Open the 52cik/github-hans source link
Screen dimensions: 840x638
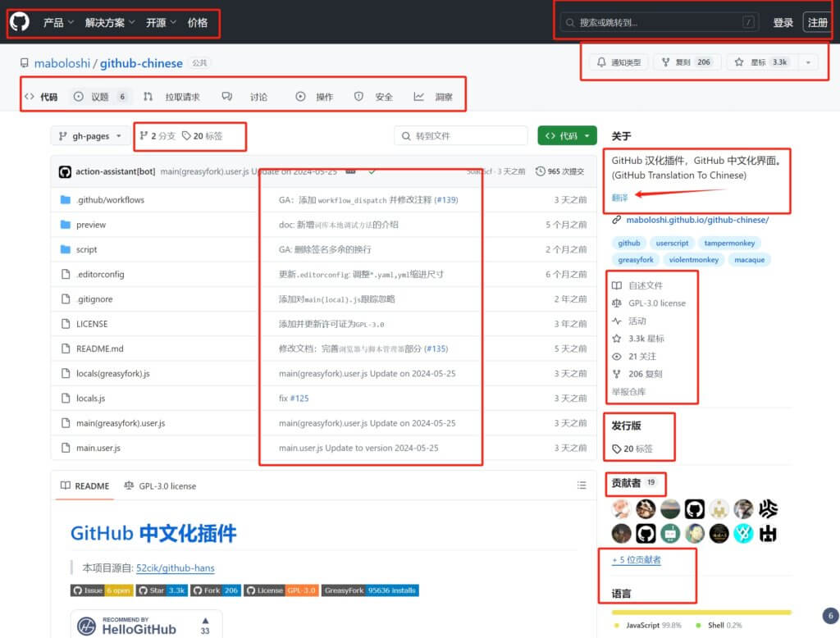(176, 567)
